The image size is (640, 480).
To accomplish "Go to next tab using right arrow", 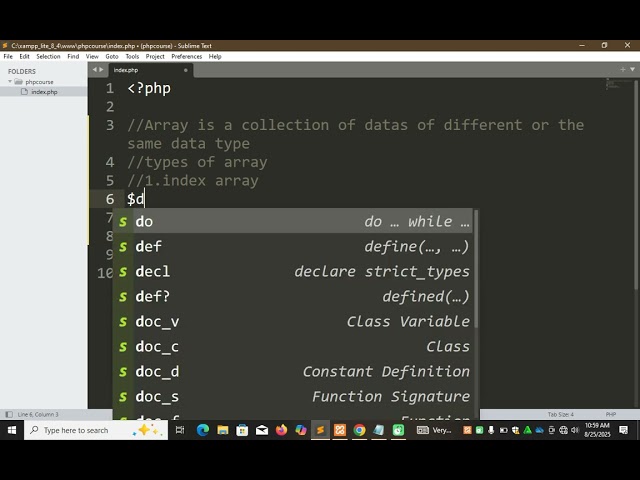I will (101, 70).
